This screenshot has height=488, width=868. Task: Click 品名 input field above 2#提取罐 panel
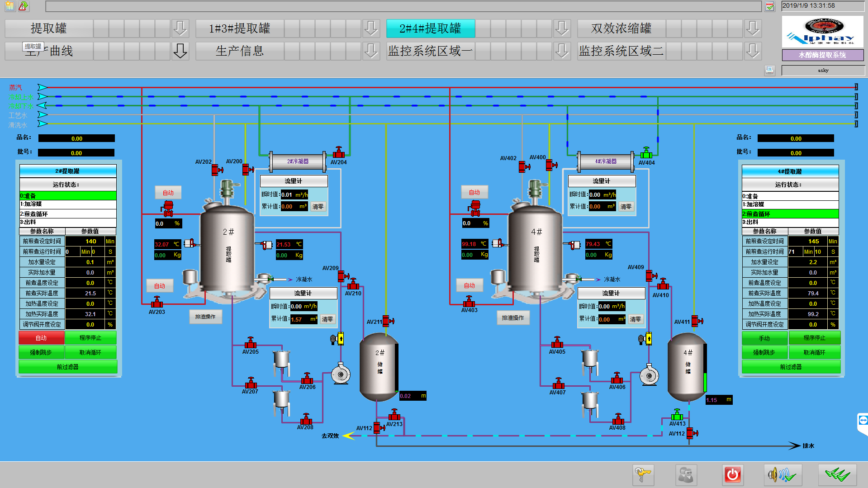point(76,138)
